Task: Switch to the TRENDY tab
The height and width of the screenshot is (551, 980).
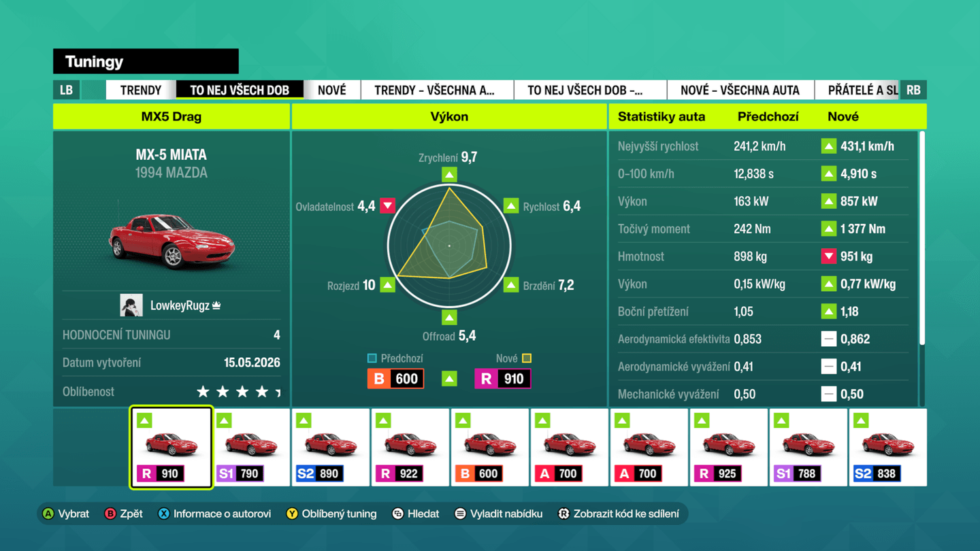Action: pos(141,90)
